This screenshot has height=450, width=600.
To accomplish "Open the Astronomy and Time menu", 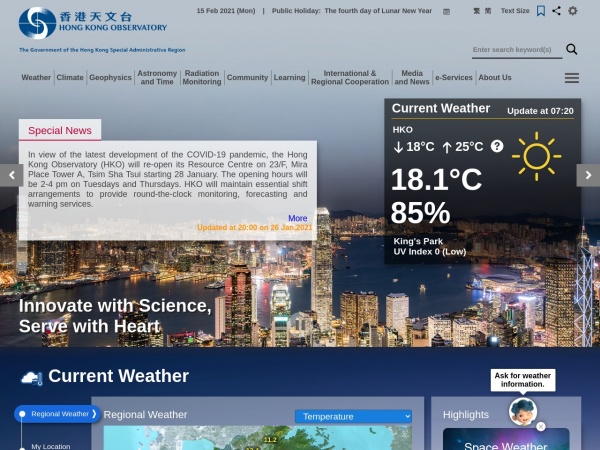I will [157, 77].
